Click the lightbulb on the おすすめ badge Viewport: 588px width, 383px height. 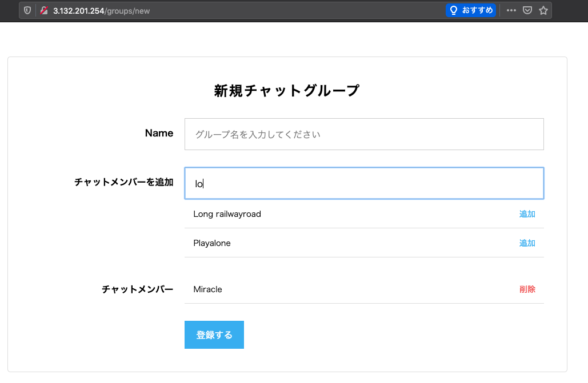(453, 10)
